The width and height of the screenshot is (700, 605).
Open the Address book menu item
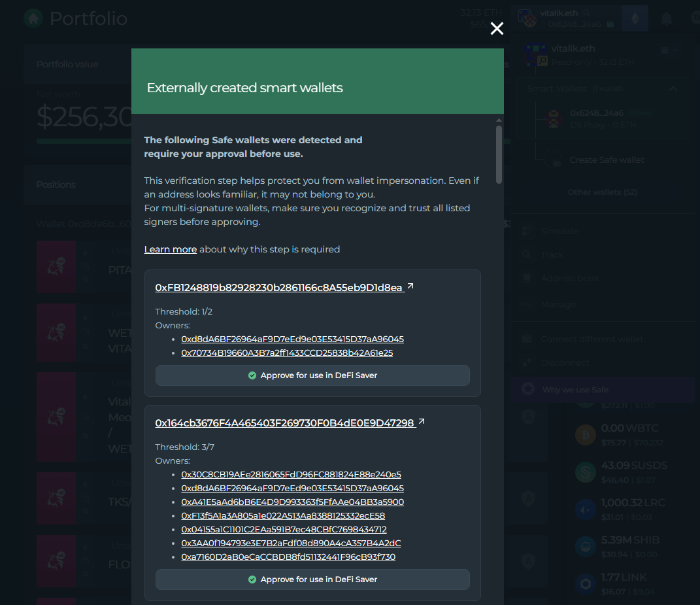pos(569,278)
